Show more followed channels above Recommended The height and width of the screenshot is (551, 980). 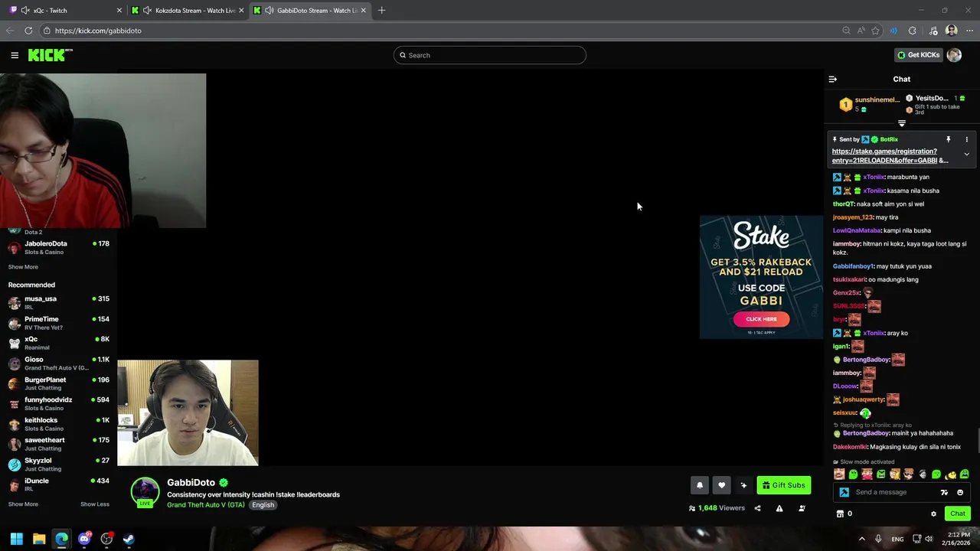23,267
